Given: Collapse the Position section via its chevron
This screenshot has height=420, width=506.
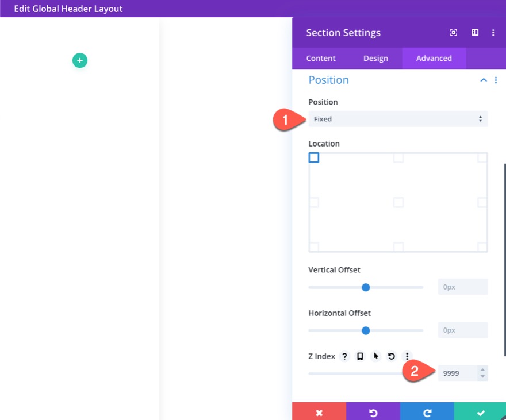Looking at the screenshot, I should click(484, 80).
